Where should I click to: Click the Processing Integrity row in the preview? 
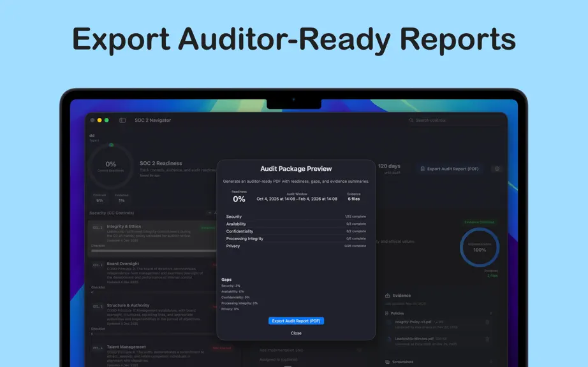[x=296, y=238]
